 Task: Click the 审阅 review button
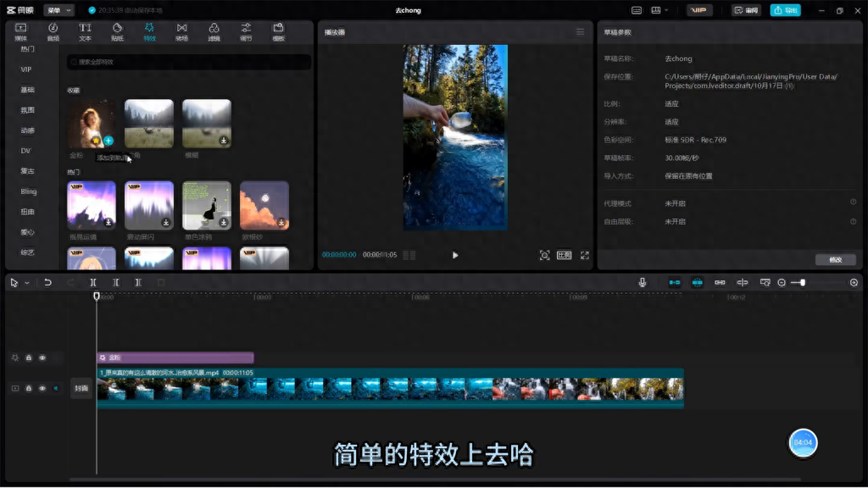746,10
